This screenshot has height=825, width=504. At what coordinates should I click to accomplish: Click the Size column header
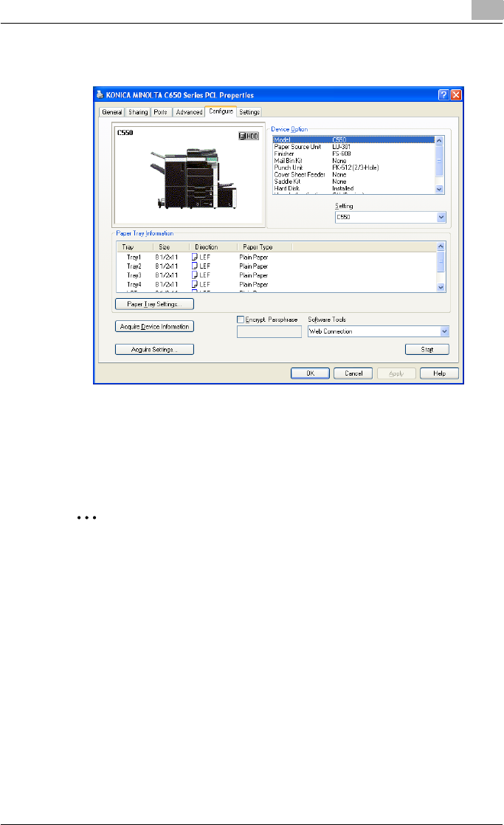pos(171,246)
